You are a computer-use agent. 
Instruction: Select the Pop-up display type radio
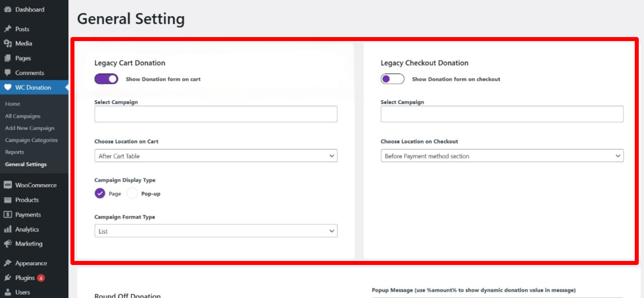point(132,193)
